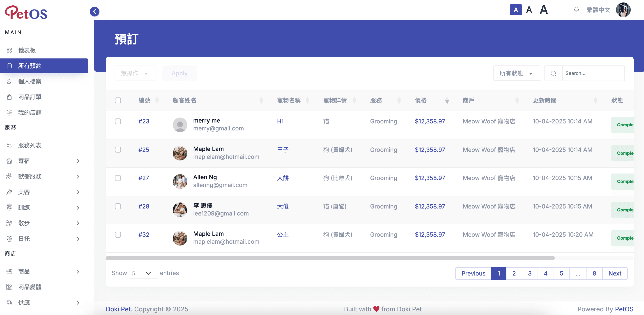Open 個人檔案 in the sidebar menu
The height and width of the screenshot is (315, 644).
[30, 81]
